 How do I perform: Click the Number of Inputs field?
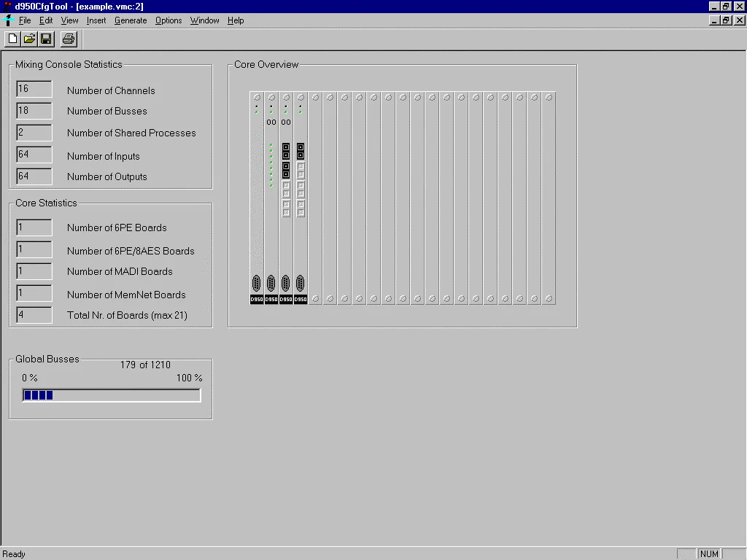point(34,155)
